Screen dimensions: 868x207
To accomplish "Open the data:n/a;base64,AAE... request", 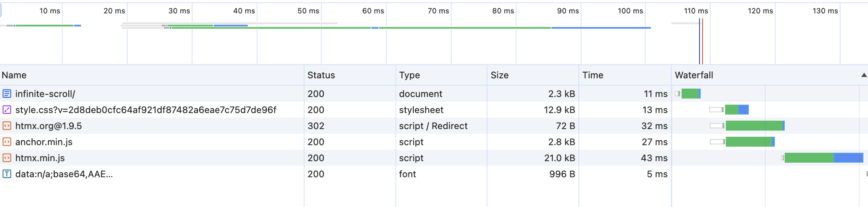I will [64, 174].
